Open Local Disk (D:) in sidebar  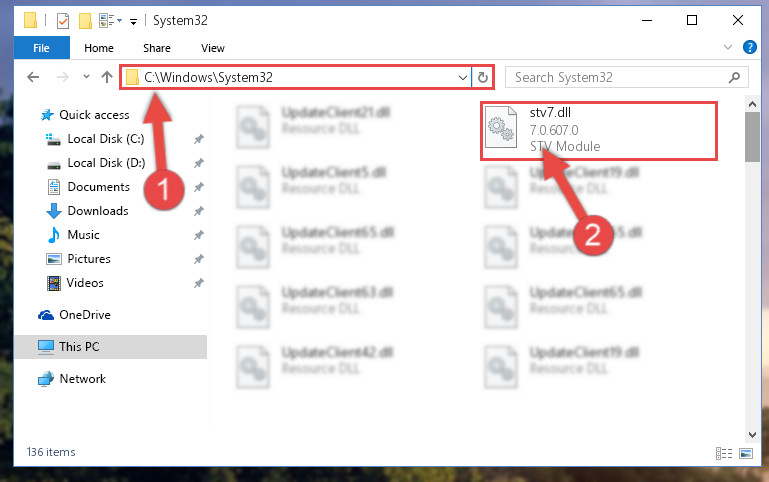point(106,163)
